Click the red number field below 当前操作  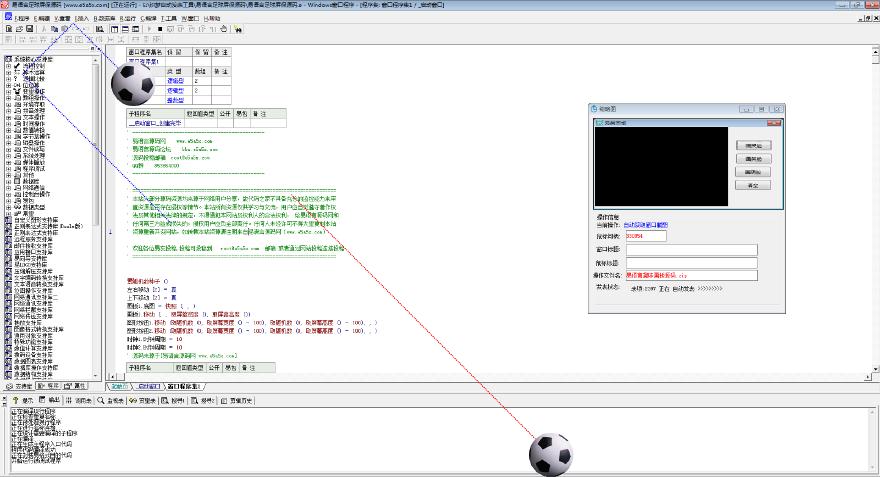click(x=646, y=236)
